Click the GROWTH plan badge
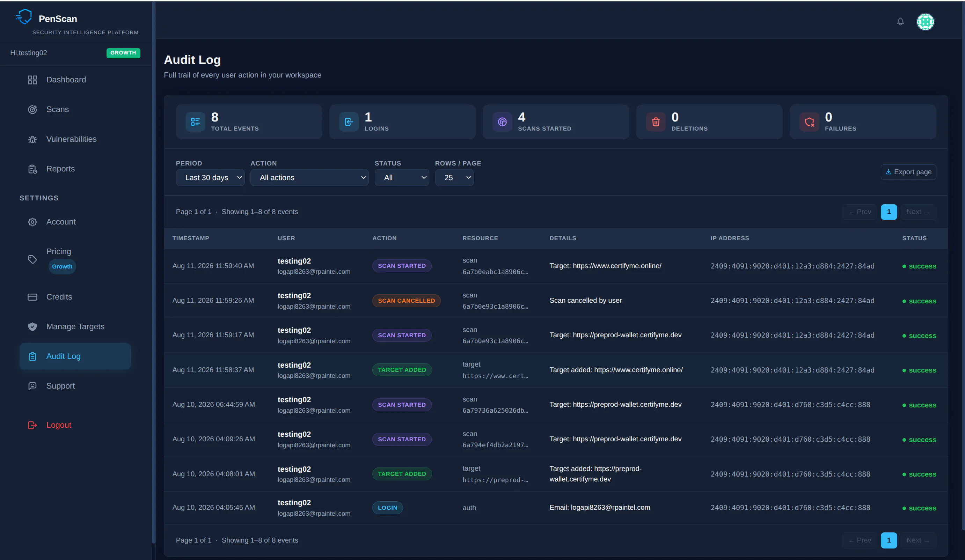Image resolution: width=965 pixels, height=560 pixels. click(x=123, y=53)
